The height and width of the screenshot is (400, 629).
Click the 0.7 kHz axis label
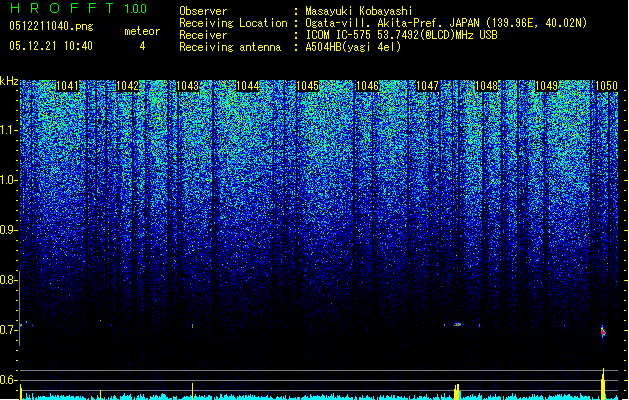[9, 330]
